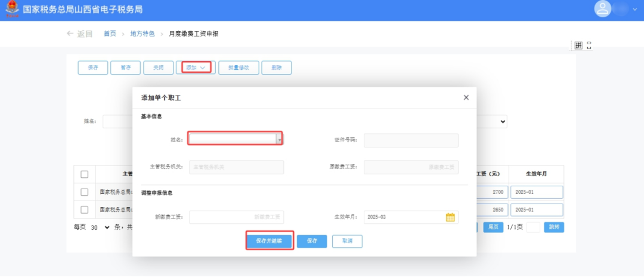
Task: Click the 2025-01 cell in 2700 row
Action: tap(537, 192)
